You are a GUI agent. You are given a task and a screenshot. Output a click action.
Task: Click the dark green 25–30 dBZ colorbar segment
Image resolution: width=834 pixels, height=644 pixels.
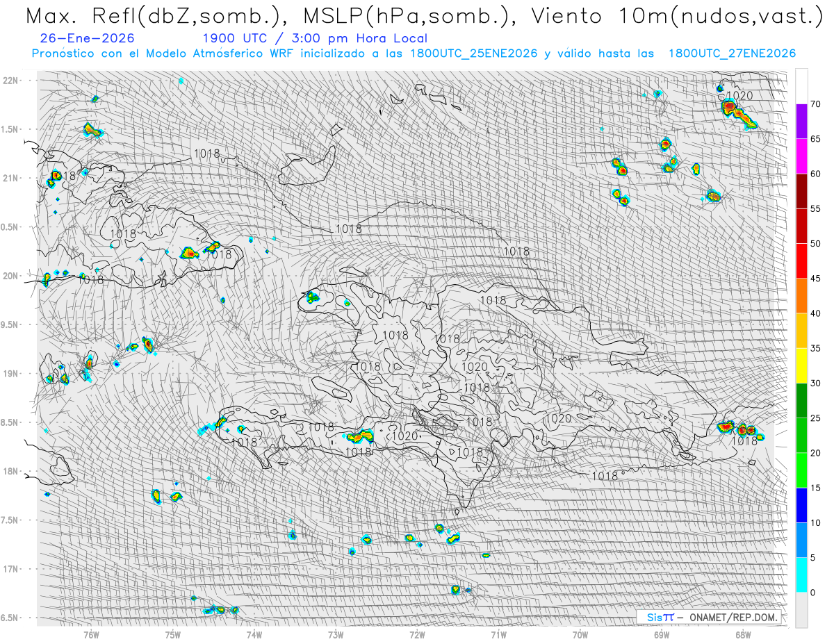801,401
